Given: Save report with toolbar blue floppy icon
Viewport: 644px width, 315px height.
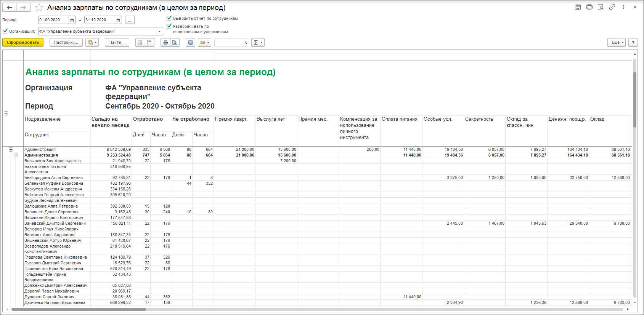Looking at the screenshot, I should (x=190, y=43).
